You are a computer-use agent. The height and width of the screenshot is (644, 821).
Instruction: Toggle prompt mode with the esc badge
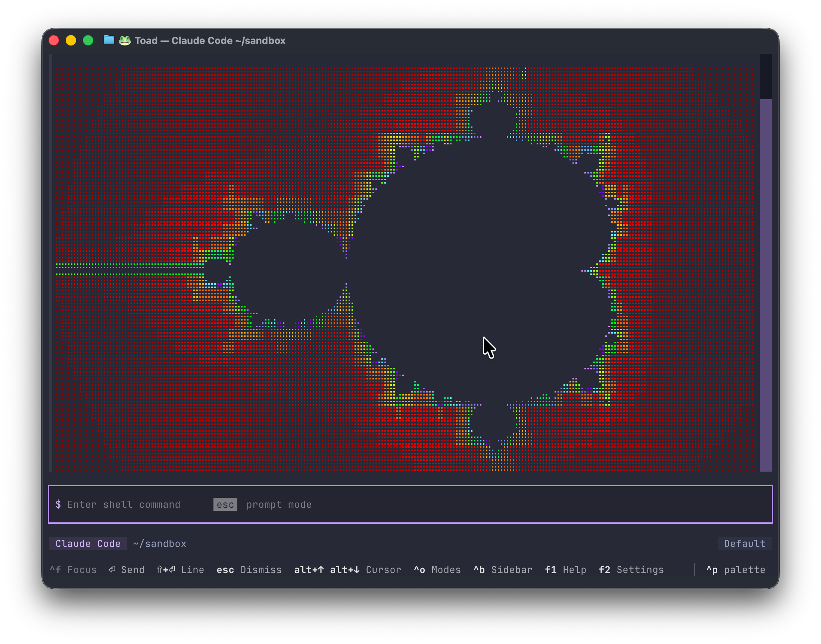point(225,504)
